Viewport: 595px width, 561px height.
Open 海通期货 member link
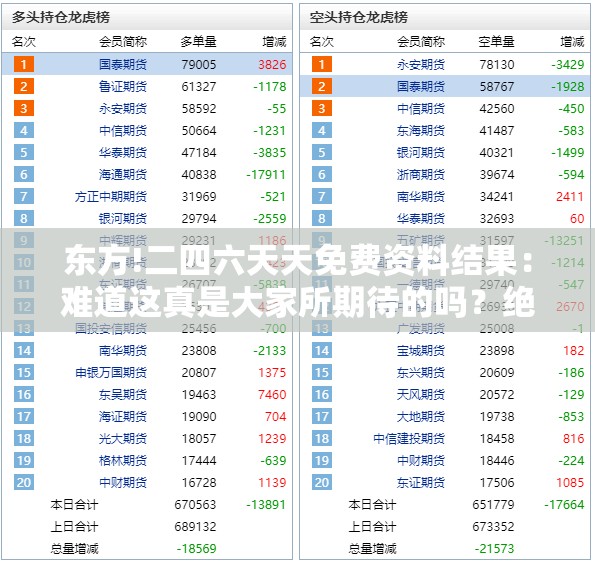123,174
